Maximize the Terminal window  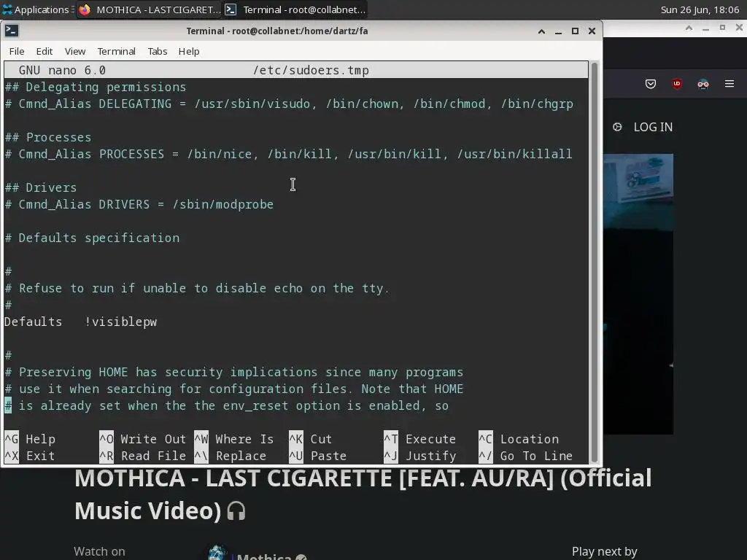point(575,31)
